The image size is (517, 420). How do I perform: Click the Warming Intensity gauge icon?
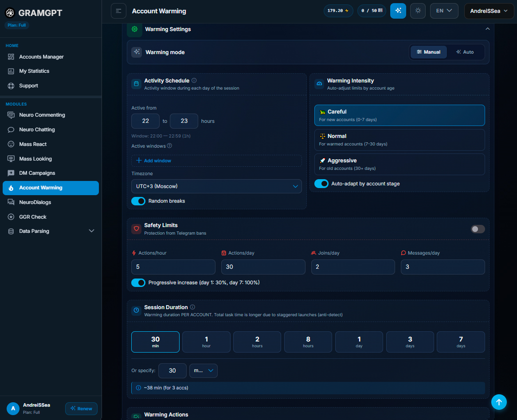click(319, 84)
